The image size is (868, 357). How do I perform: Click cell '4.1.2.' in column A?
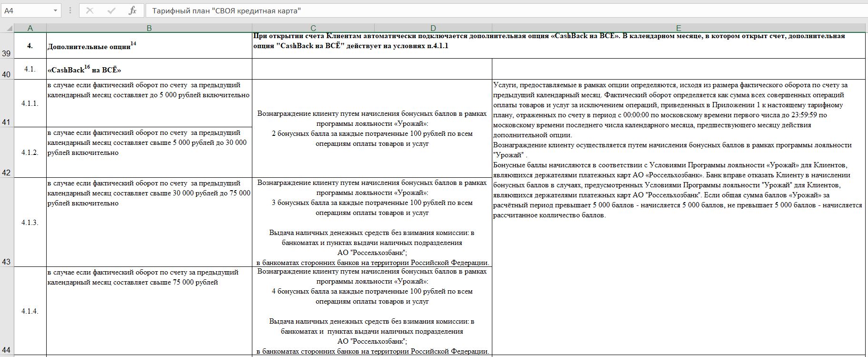30,153
